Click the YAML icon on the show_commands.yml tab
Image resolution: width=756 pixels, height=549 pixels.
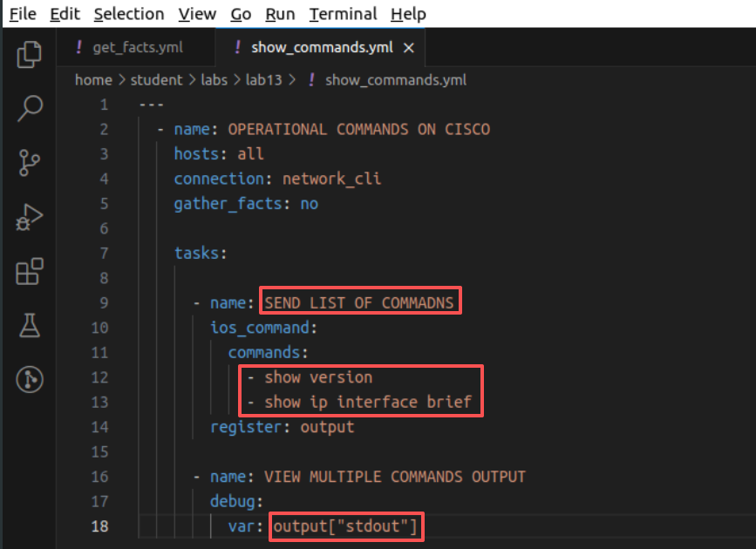coord(237,47)
